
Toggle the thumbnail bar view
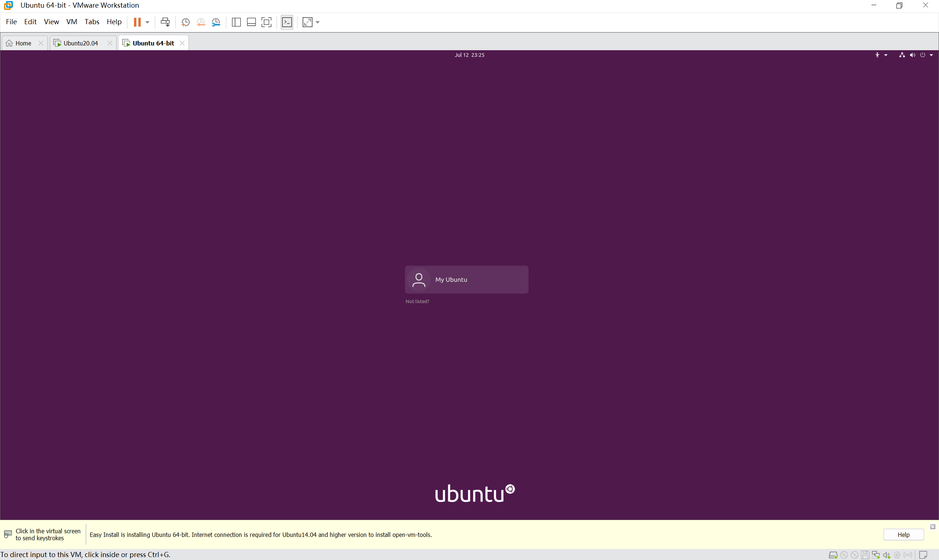(252, 22)
